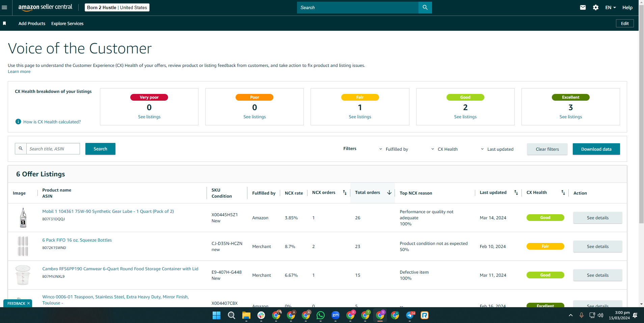Click the FIFO squeeze bottles product thumbnail
Image resolution: width=644 pixels, height=323 pixels.
23,246
